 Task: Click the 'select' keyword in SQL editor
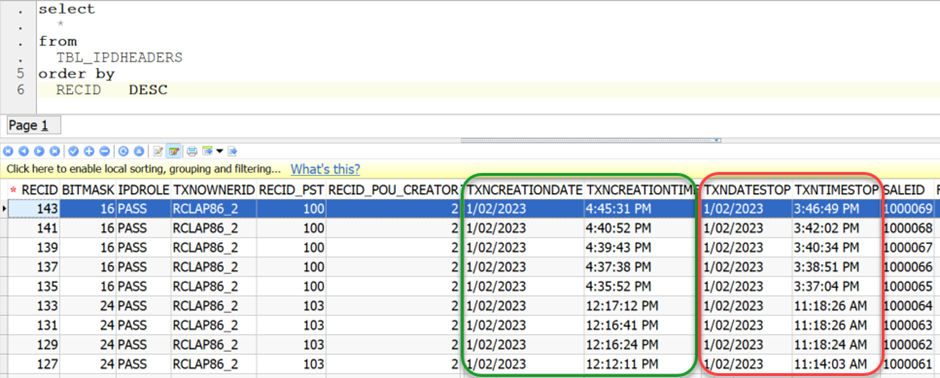point(67,10)
